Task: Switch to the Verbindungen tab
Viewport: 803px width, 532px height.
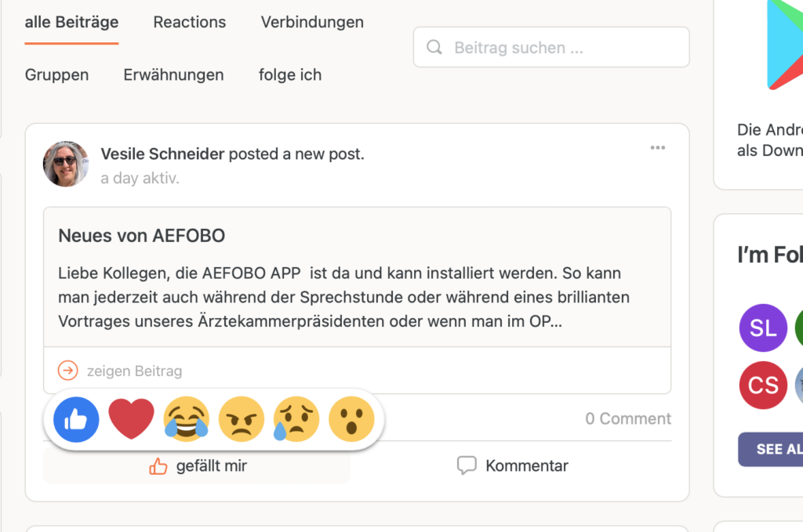Action: click(312, 22)
